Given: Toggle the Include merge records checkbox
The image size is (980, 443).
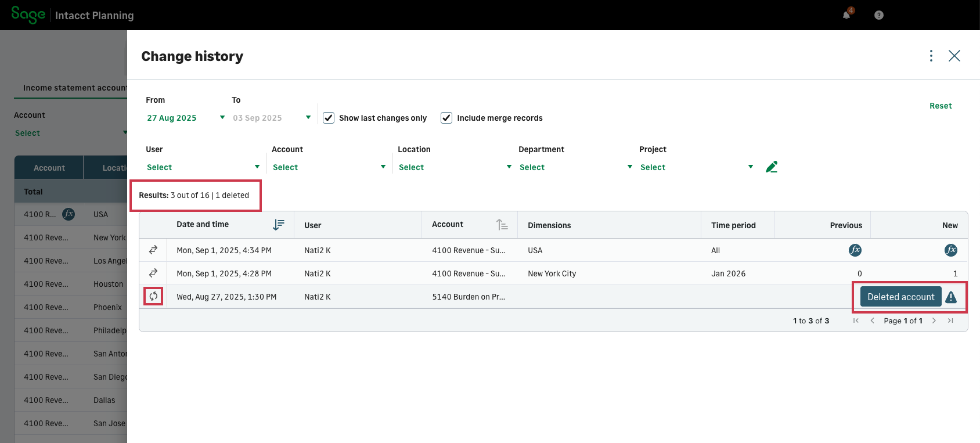Looking at the screenshot, I should click(x=446, y=118).
